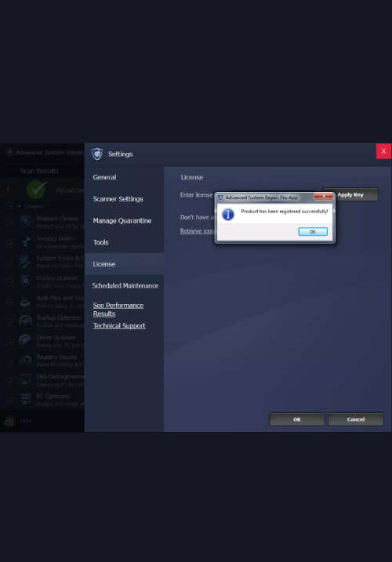Click the blue information icon in the dialog
Viewport: 392px width, 562px height.
coord(228,214)
